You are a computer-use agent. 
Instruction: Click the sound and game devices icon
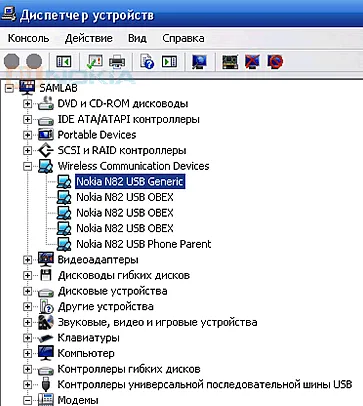click(x=46, y=322)
